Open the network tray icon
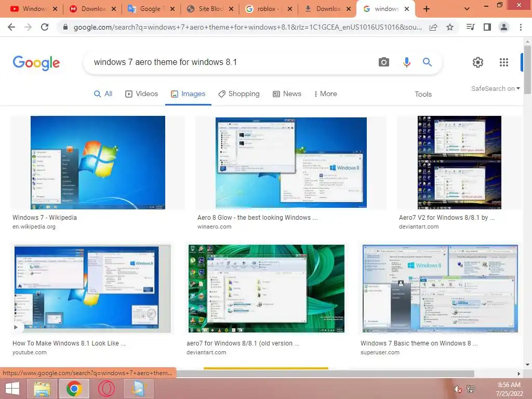532x399 pixels. [471, 389]
